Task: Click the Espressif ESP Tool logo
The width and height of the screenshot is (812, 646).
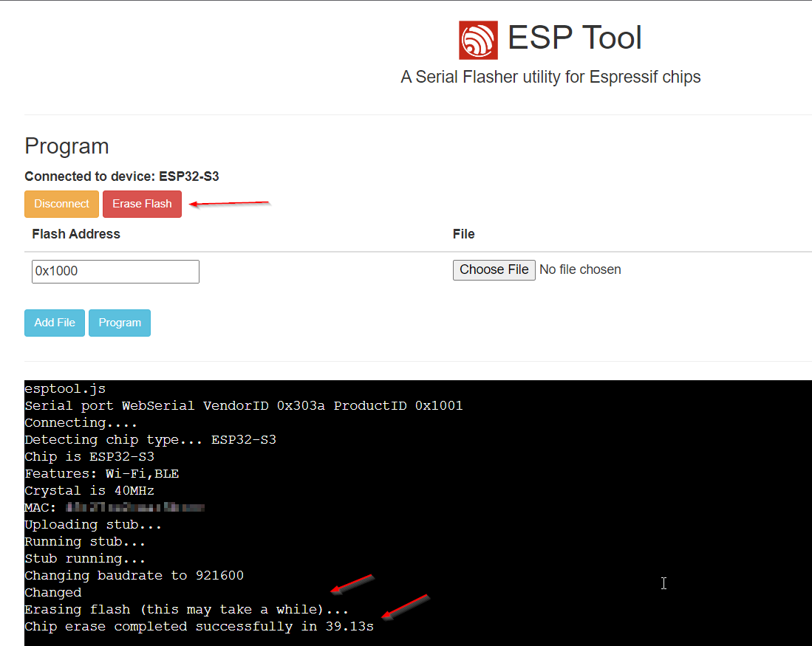Action: [x=478, y=40]
